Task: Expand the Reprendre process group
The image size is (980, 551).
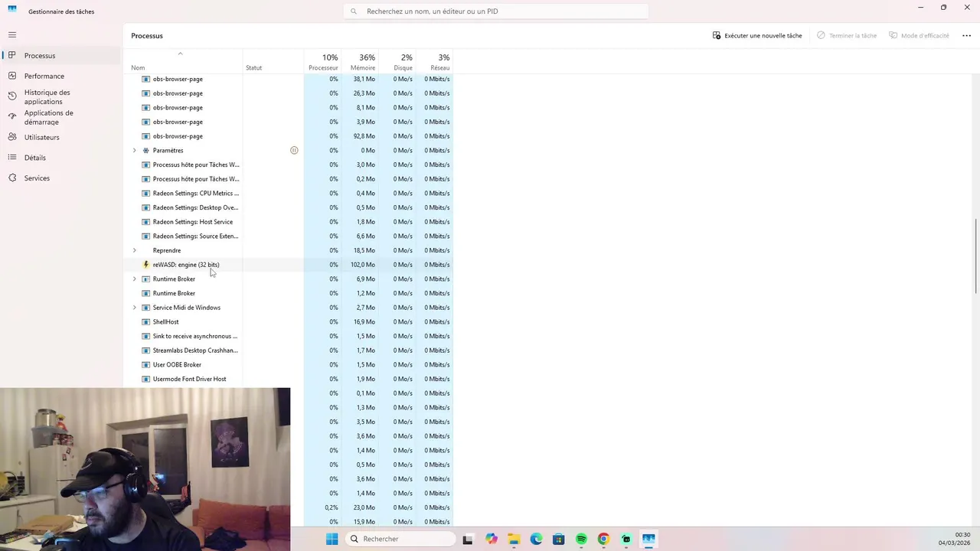Action: click(x=135, y=250)
